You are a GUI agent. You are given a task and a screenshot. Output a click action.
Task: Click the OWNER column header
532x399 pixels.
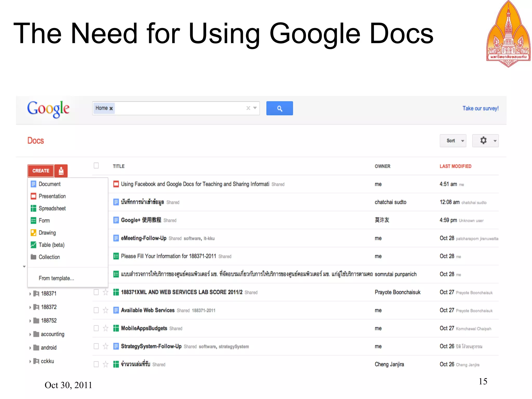coord(382,166)
